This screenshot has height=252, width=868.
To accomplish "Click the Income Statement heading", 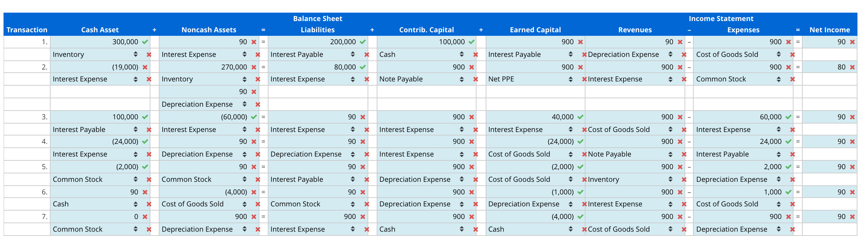I will tap(721, 19).
